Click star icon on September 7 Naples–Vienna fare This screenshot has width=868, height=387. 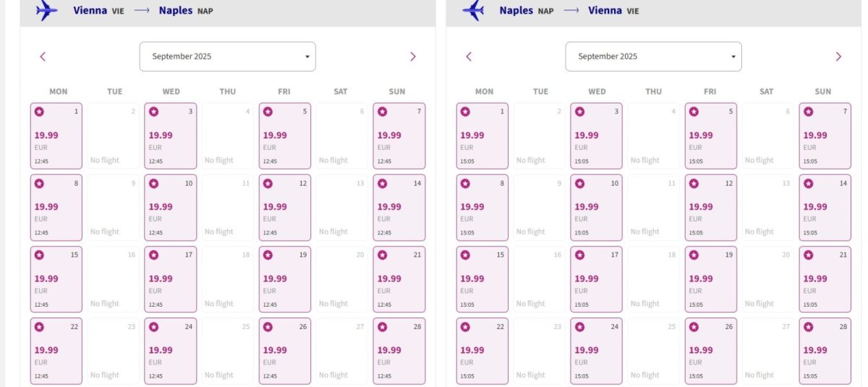(x=808, y=112)
